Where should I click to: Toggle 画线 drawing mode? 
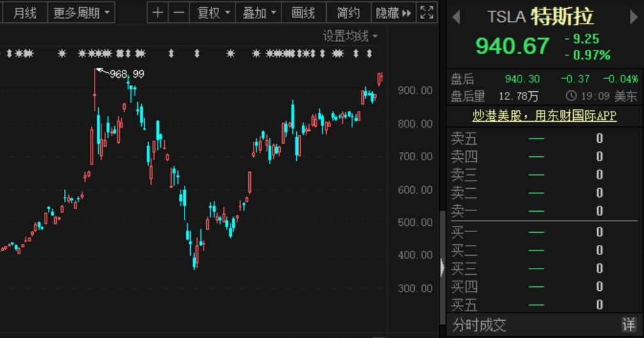303,12
